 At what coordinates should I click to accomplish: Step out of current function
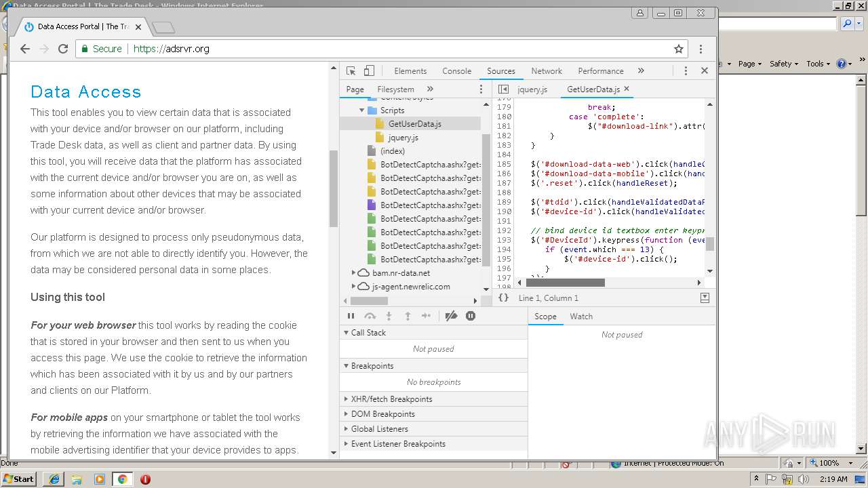click(x=408, y=316)
